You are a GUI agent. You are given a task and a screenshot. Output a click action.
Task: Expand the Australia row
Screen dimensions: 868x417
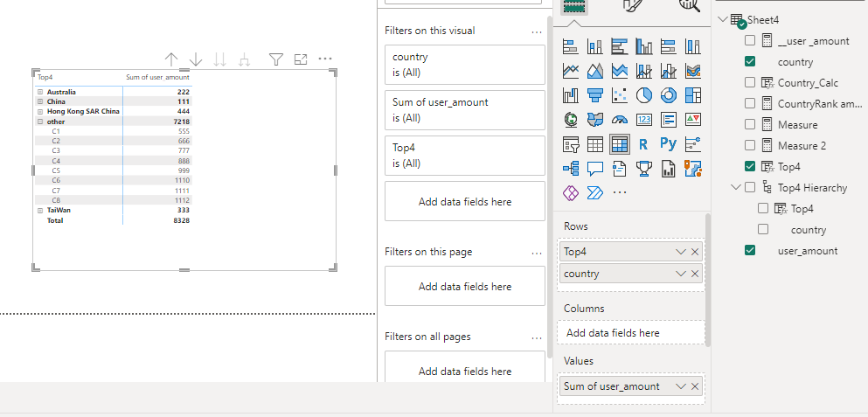pos(40,92)
